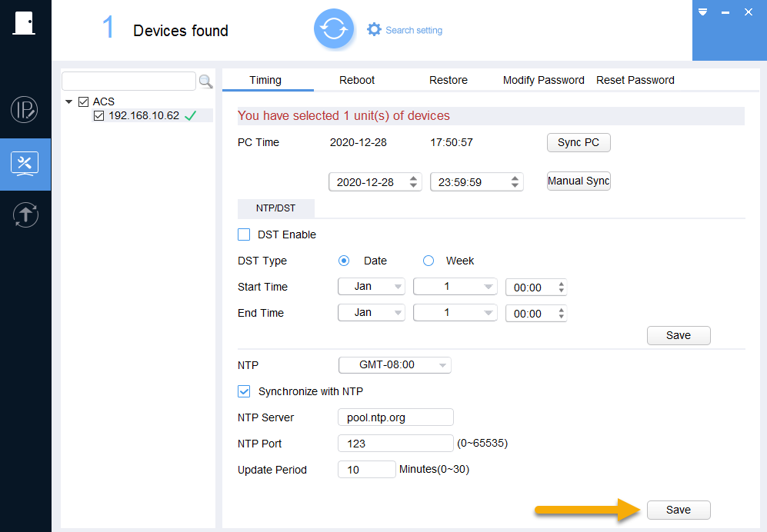The width and height of the screenshot is (767, 532).
Task: Switch to the Timing tab
Action: tap(265, 80)
